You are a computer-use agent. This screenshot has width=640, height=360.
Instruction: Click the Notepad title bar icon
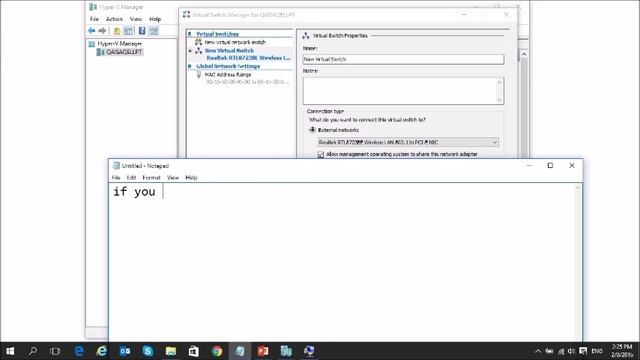(116, 165)
